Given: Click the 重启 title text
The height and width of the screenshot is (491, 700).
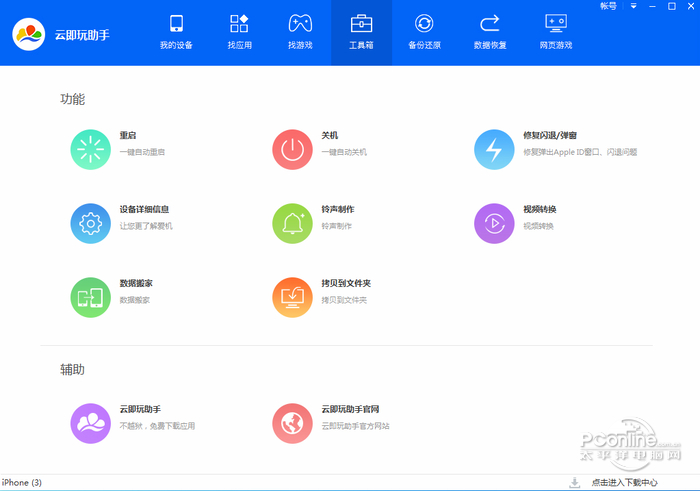Looking at the screenshot, I should point(128,135).
